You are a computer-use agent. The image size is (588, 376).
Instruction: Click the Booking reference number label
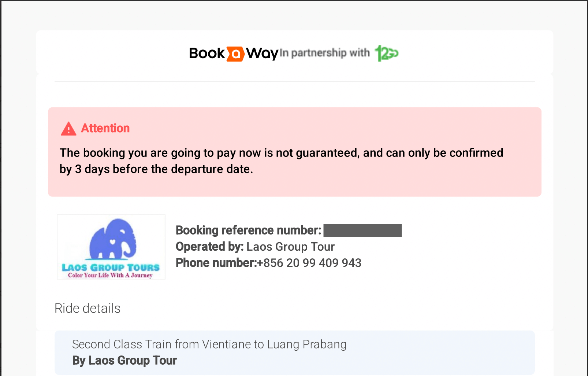click(x=249, y=230)
